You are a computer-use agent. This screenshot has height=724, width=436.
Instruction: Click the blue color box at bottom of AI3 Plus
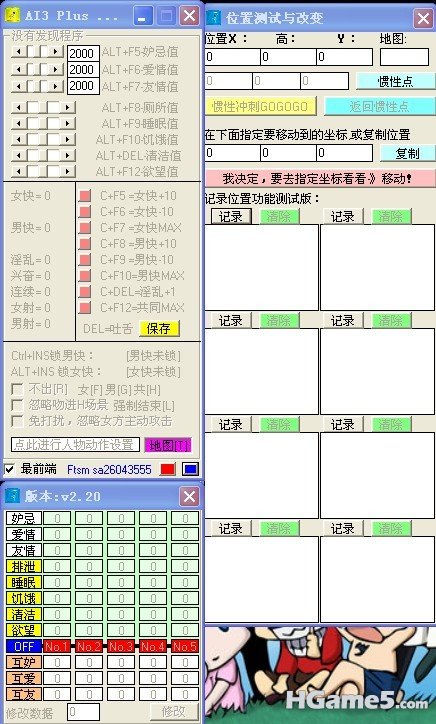coord(190,469)
